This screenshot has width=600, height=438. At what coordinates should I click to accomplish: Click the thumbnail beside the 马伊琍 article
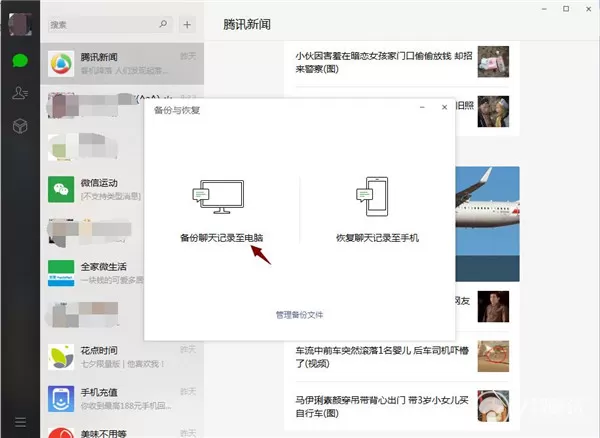point(493,406)
